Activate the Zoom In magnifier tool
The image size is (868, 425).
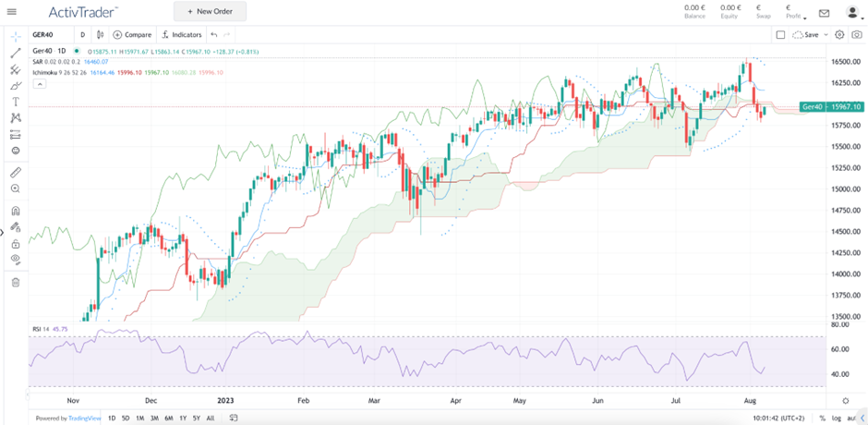tap(16, 188)
